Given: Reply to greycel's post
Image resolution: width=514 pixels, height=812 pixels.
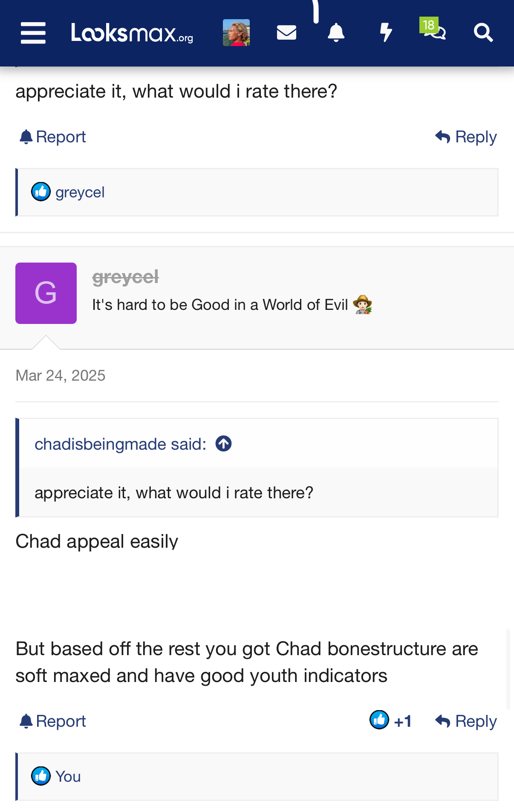Looking at the screenshot, I should click(466, 721).
